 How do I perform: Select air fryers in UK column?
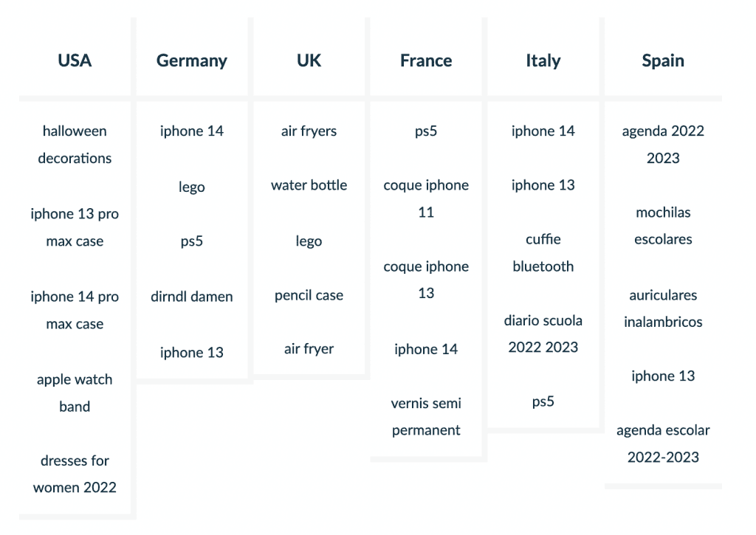tap(309, 131)
